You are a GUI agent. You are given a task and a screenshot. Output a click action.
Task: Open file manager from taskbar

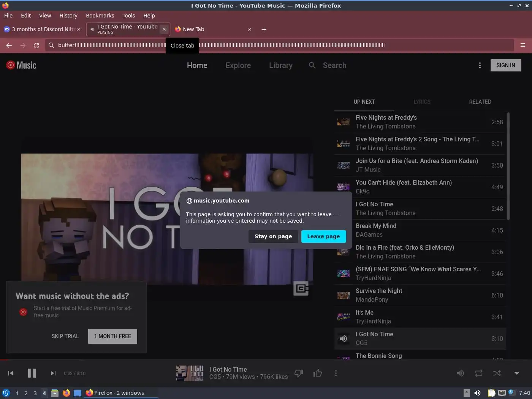[55, 393]
